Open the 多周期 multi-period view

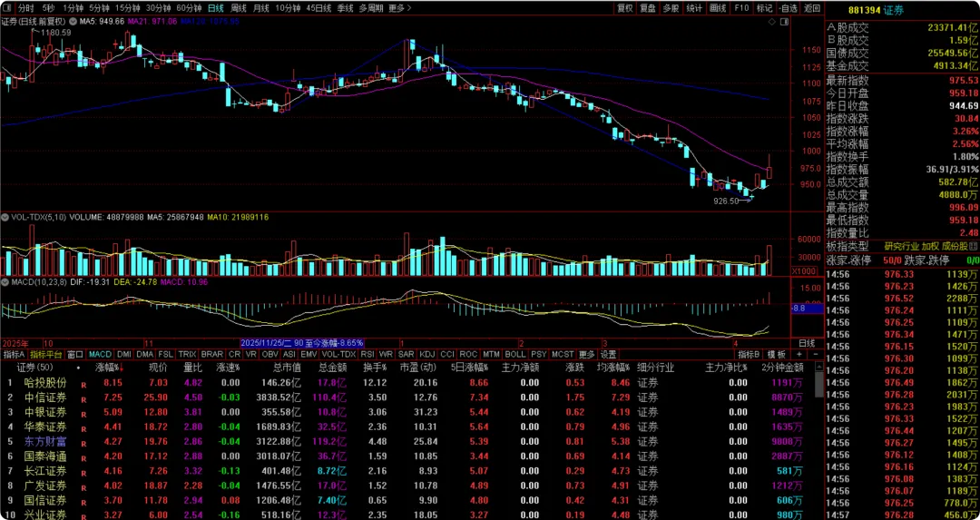tap(370, 8)
